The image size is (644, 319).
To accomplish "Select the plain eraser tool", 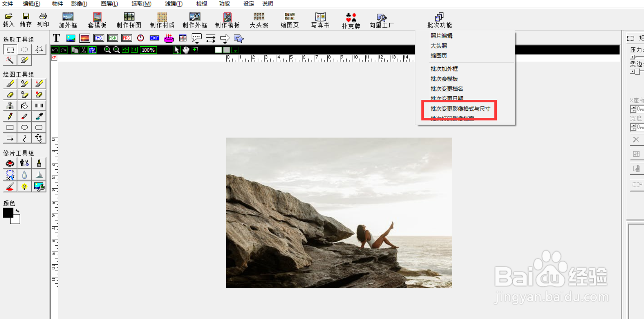I will [x=10, y=95].
